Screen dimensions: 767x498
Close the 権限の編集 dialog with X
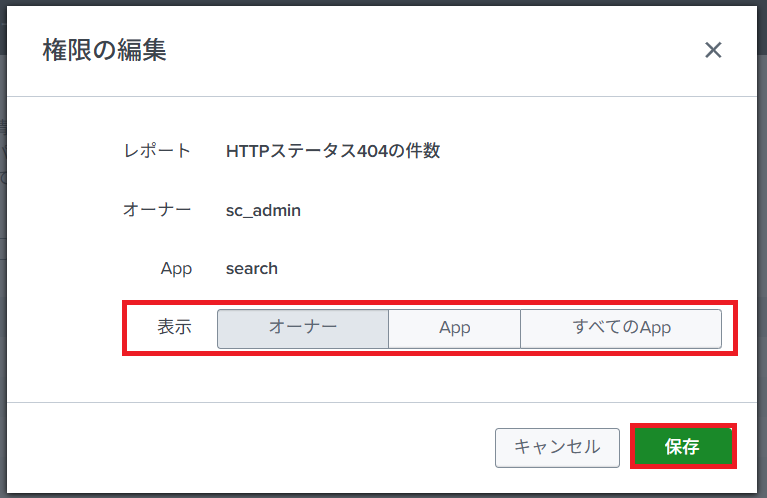[x=713, y=51]
